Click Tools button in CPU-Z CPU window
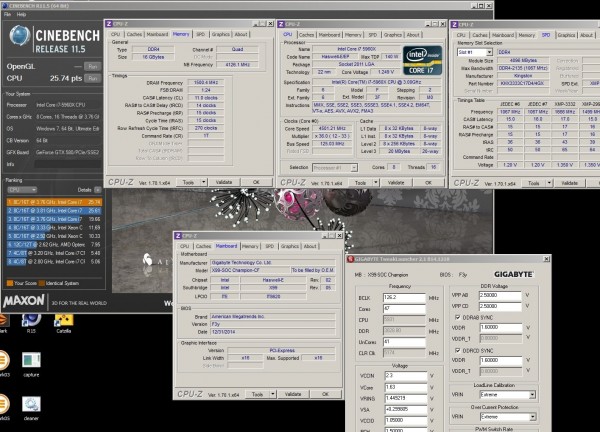Image resolution: width=600 pixels, height=432 pixels. [360, 183]
